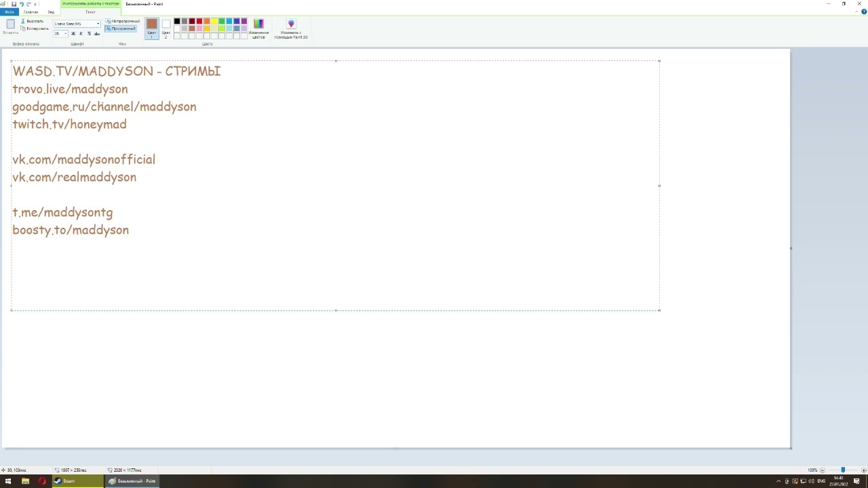Toggle bold text formatting
Screen dimensions: 868x488
pyautogui.click(x=73, y=33)
